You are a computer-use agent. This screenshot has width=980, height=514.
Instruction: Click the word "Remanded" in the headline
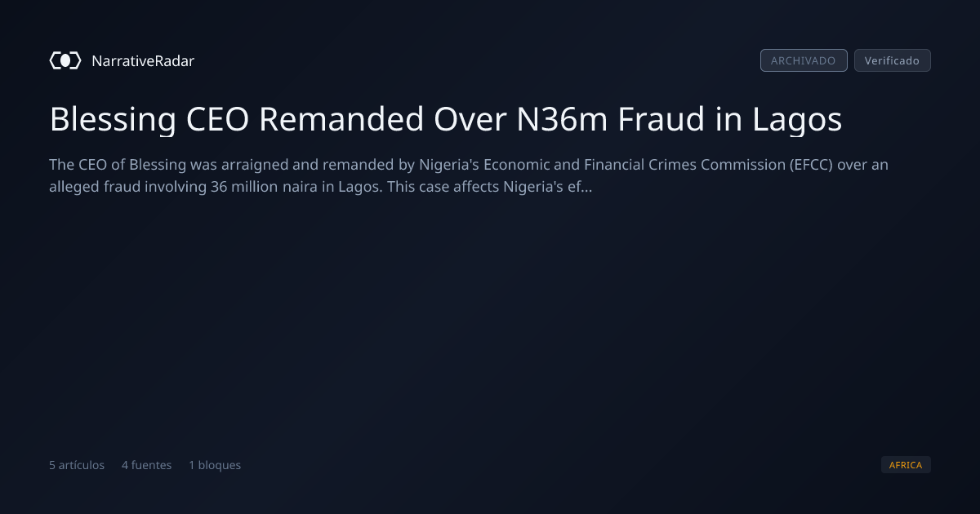point(341,119)
